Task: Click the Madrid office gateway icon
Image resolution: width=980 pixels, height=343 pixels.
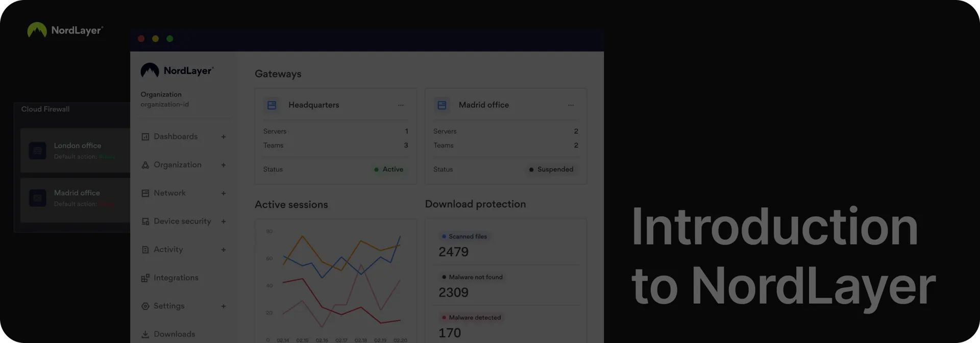Action: [442, 105]
